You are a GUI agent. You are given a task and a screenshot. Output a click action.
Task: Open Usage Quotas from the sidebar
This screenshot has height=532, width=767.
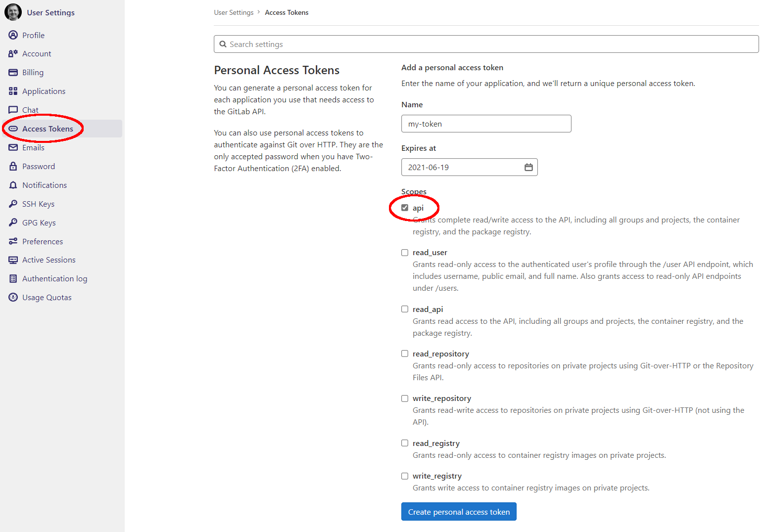pyautogui.click(x=47, y=297)
